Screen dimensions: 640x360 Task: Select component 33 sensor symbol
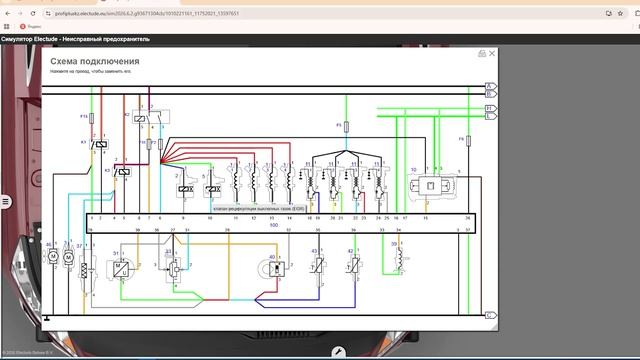pyautogui.click(x=174, y=269)
